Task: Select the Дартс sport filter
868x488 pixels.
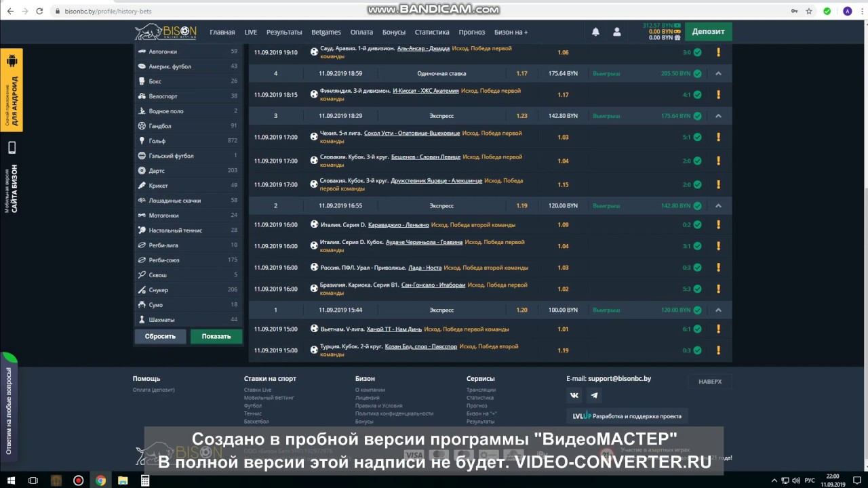Action: 189,171
